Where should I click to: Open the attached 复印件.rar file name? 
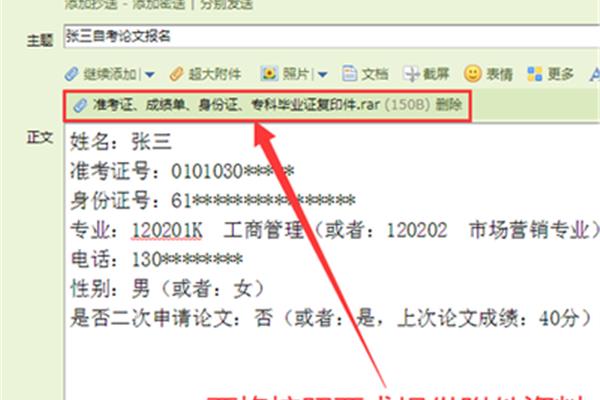tap(236, 104)
